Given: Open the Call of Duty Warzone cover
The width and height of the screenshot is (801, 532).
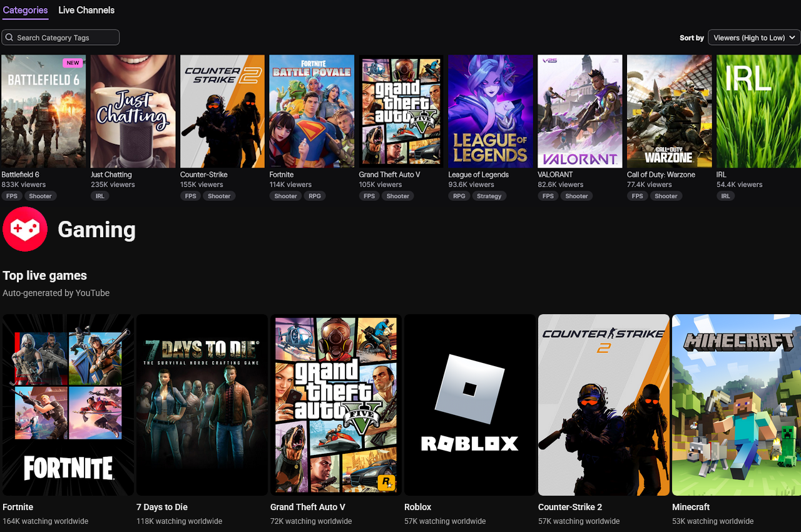Looking at the screenshot, I should 670,111.
